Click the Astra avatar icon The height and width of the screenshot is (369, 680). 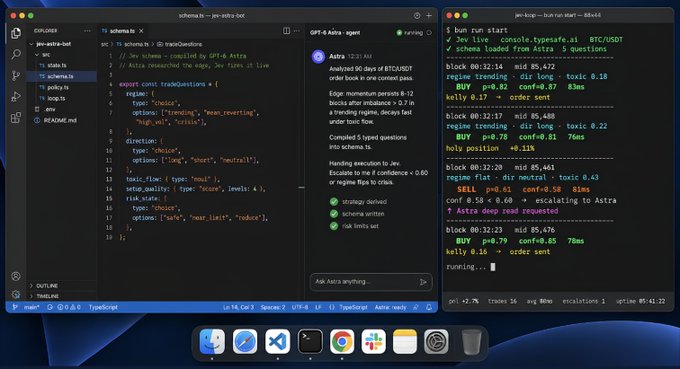pyautogui.click(x=319, y=56)
